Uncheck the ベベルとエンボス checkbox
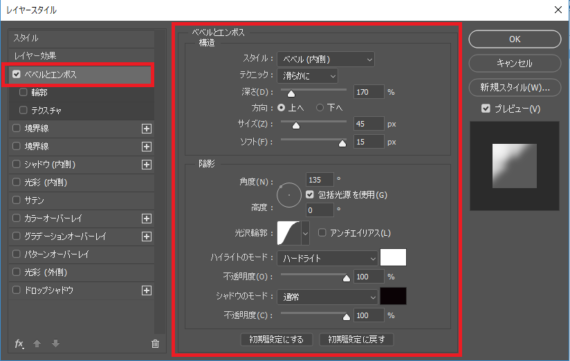 pos(16,74)
